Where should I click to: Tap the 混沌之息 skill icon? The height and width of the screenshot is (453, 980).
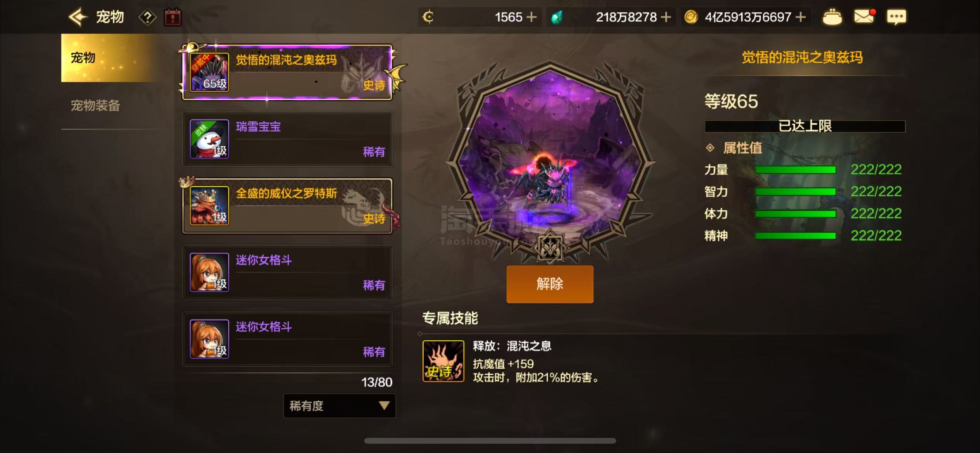click(443, 361)
